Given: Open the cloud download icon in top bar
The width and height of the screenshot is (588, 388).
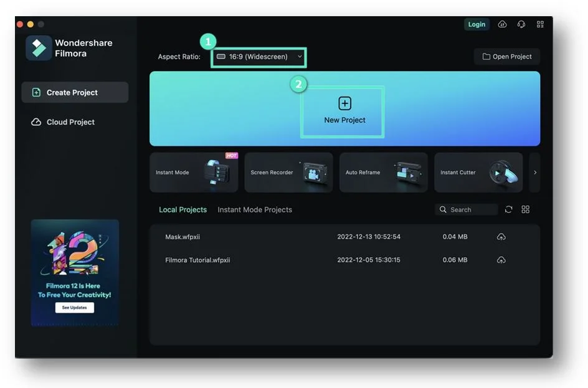Looking at the screenshot, I should (502, 24).
